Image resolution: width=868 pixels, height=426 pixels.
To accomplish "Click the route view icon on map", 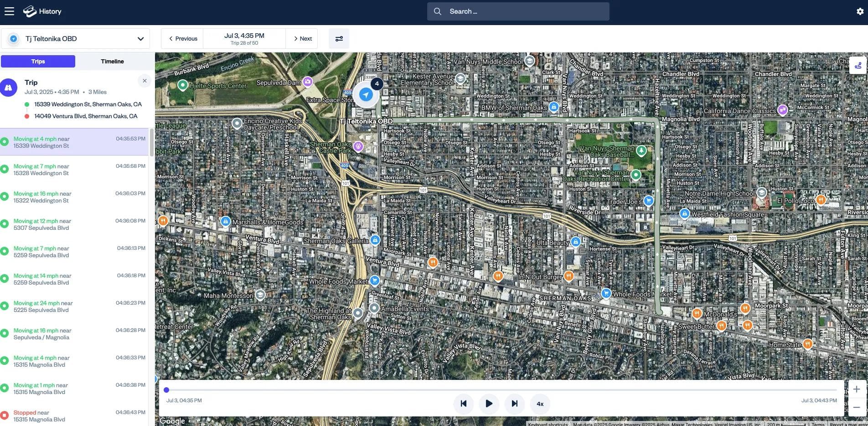I will click(858, 66).
